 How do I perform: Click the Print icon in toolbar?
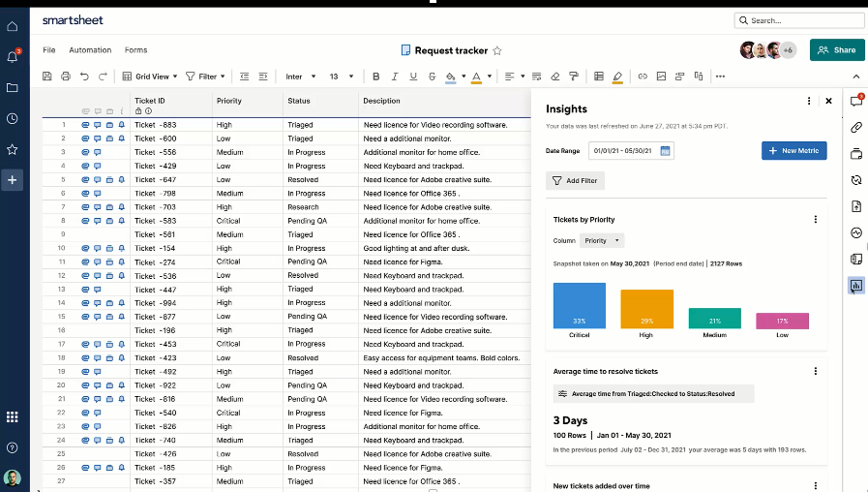tap(66, 77)
